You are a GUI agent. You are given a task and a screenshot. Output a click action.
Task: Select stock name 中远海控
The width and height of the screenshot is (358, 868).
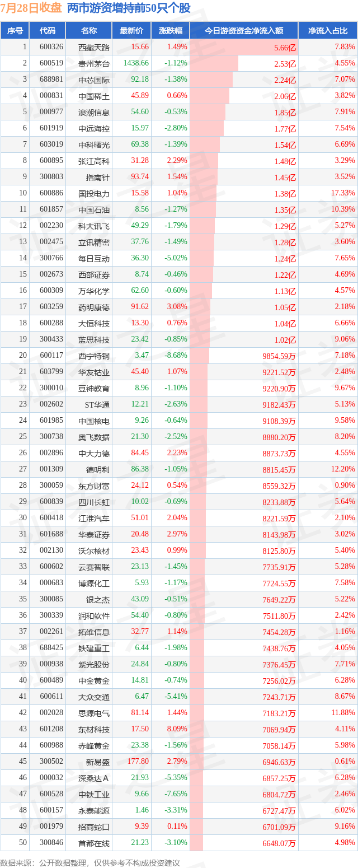click(x=94, y=129)
